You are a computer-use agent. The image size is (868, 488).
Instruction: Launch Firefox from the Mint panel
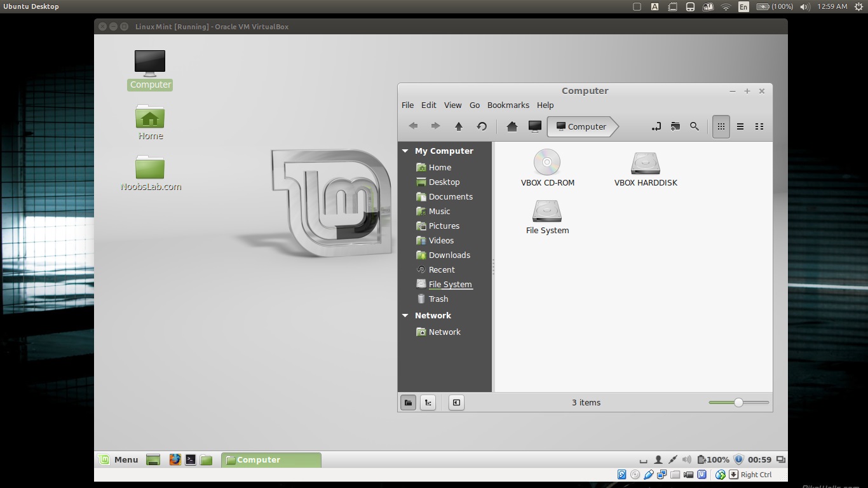tap(175, 459)
